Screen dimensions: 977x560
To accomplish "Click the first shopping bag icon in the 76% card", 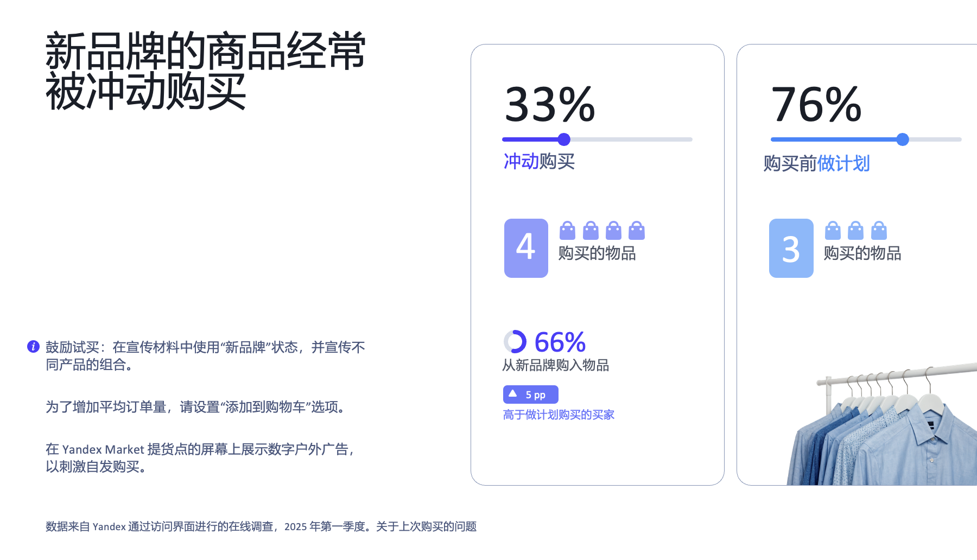I will coord(833,231).
